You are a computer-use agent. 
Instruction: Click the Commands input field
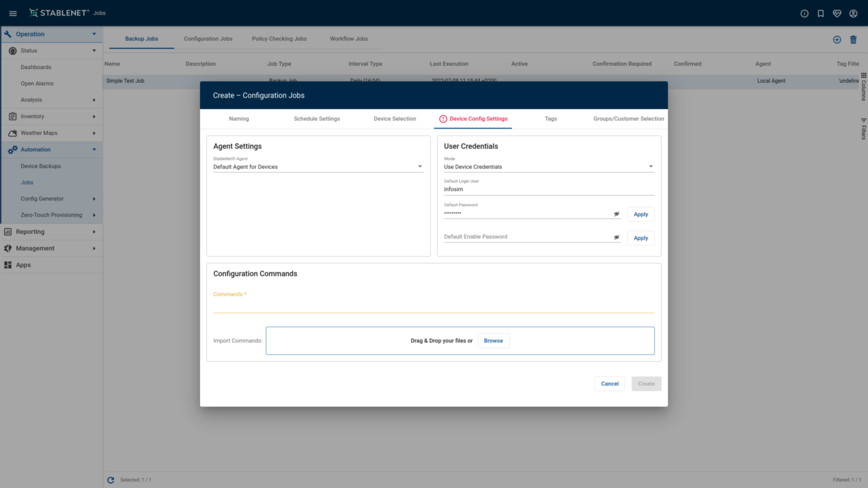[x=433, y=306]
